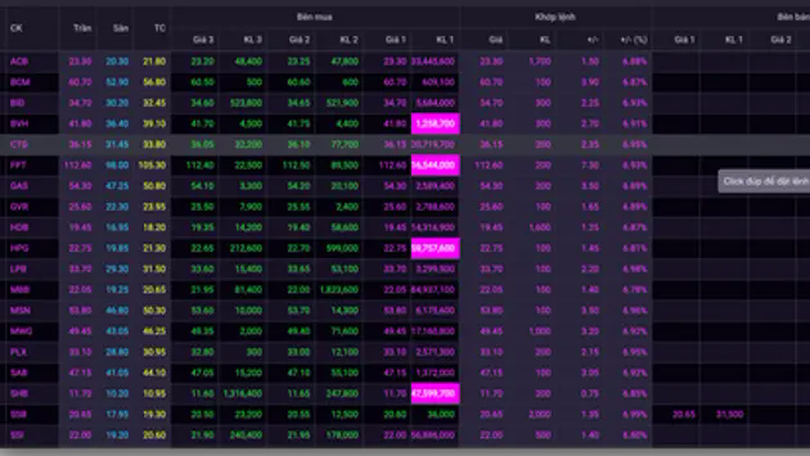Click highlighted FPT KL 1 volume cell
The height and width of the screenshot is (456, 810).
[435, 165]
